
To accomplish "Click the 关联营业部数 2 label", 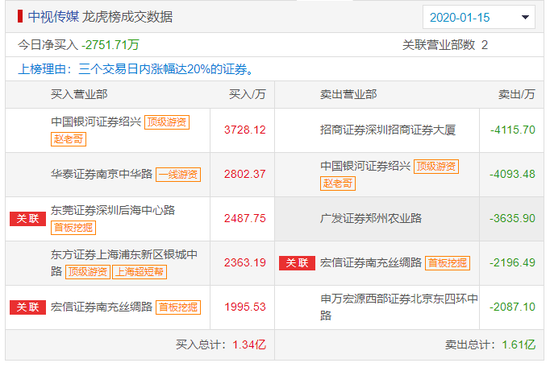I will [x=445, y=45].
